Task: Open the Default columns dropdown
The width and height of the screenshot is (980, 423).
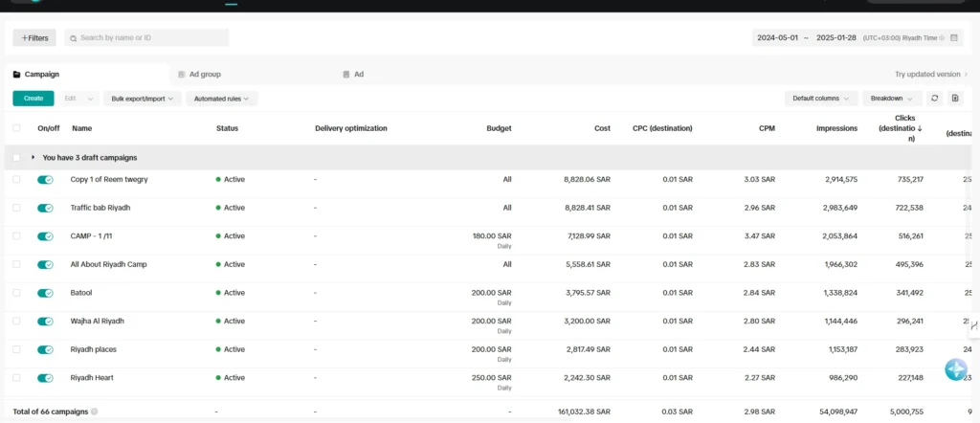Action: pyautogui.click(x=821, y=99)
